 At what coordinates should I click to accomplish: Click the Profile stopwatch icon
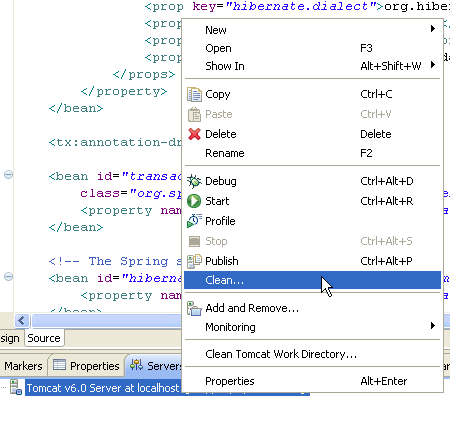click(x=194, y=221)
